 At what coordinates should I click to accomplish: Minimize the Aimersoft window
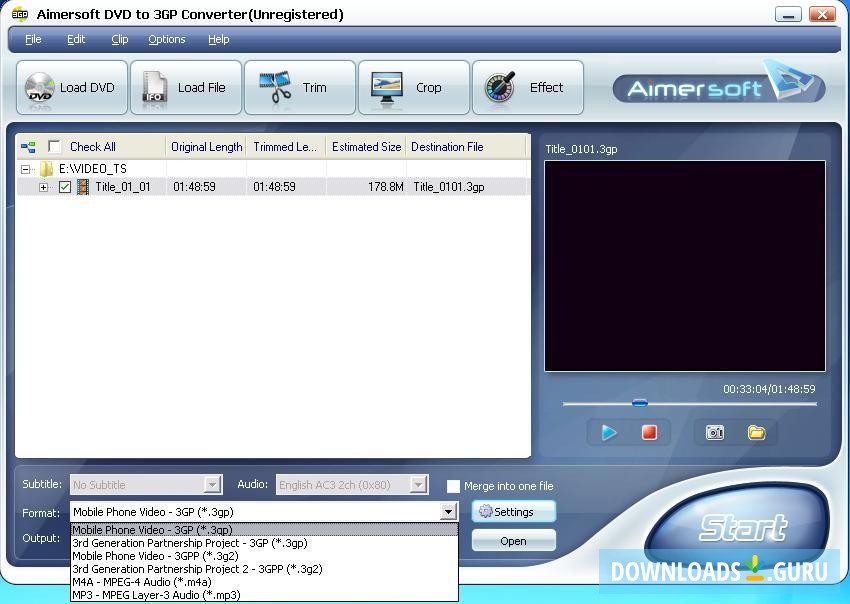click(788, 15)
